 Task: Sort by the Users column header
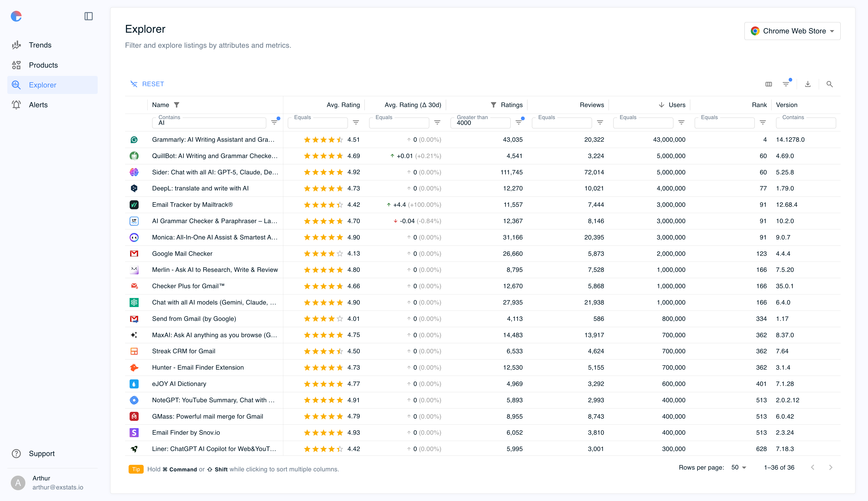coord(676,105)
